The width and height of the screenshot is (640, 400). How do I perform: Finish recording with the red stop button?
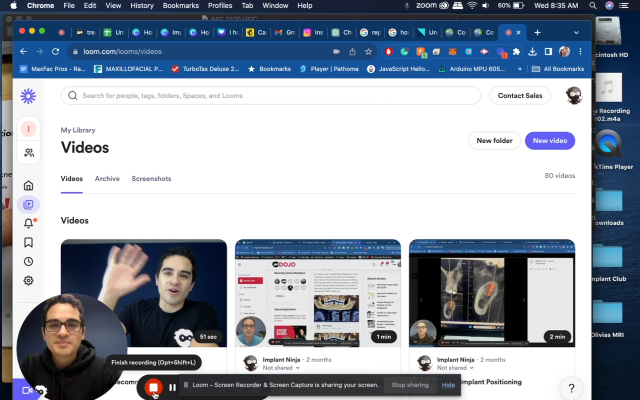click(x=153, y=386)
